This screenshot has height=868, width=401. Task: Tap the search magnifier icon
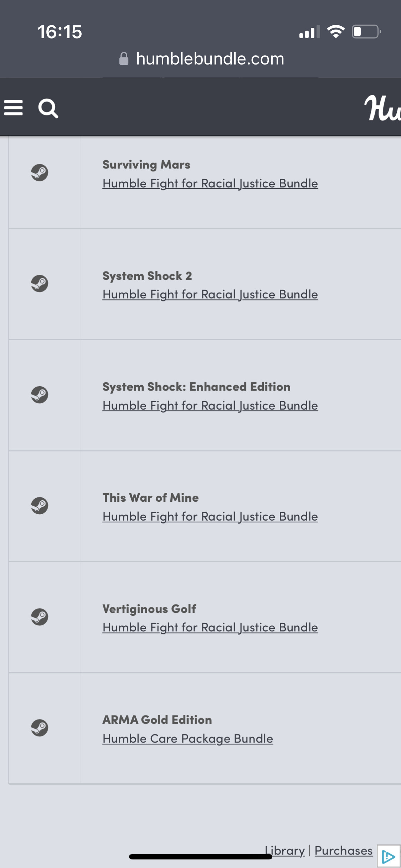coord(48,108)
